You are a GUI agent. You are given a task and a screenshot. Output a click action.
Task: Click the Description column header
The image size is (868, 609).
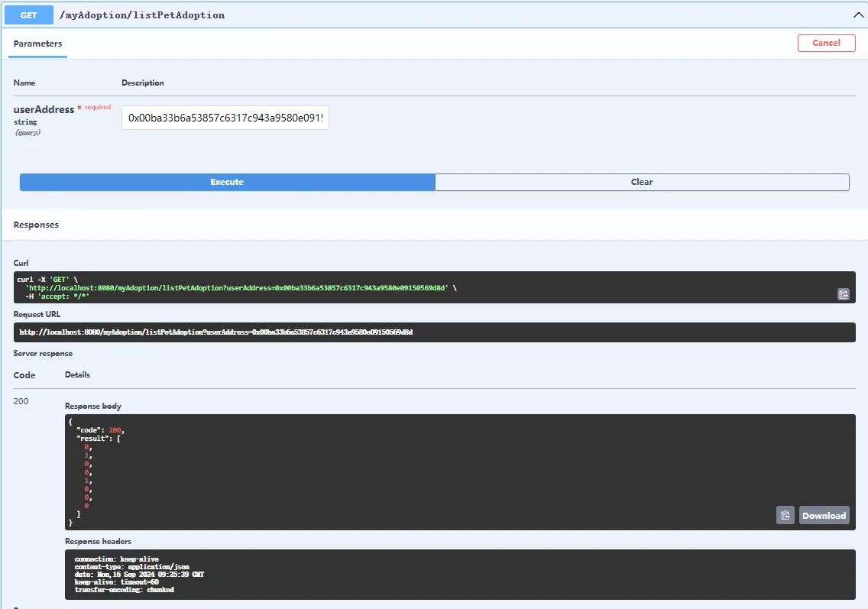(143, 83)
